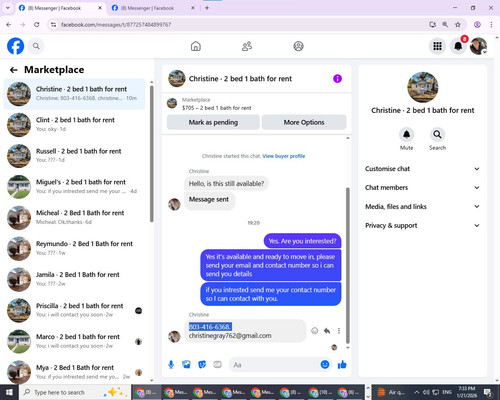Open the Micheal - 2 Bed 1 Bath chat
The width and height of the screenshot is (500, 400).
[75, 218]
